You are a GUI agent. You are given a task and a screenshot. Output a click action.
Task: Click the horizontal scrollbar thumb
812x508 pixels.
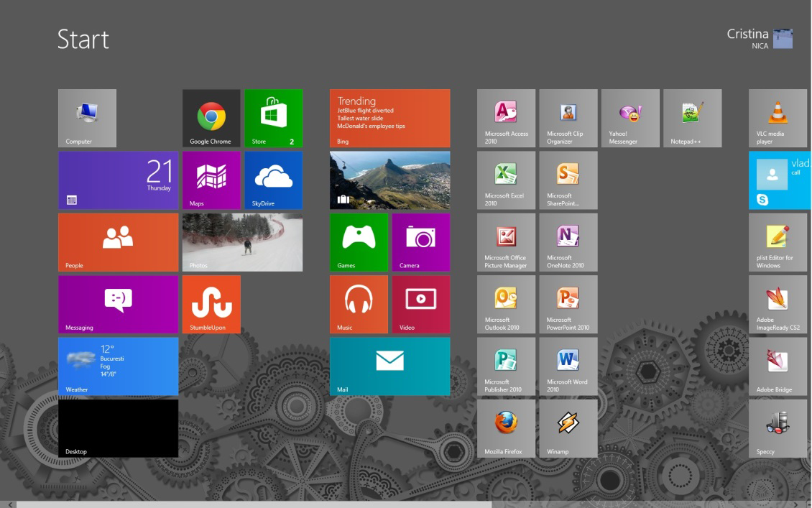click(x=254, y=504)
